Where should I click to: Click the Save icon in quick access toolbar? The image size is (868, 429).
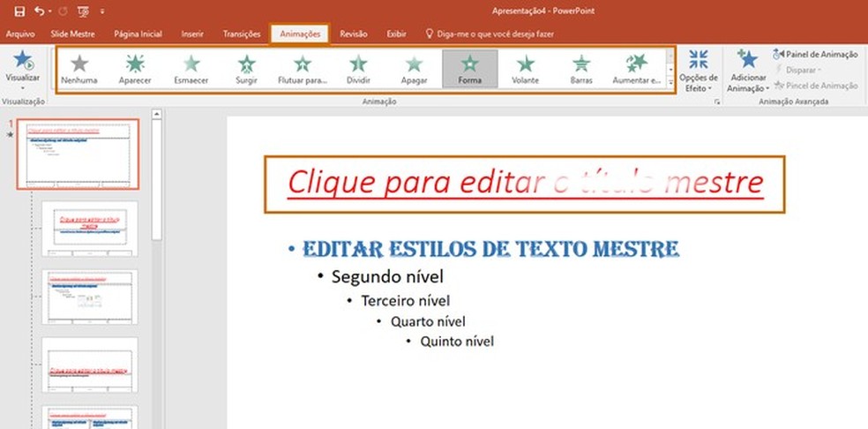click(19, 11)
